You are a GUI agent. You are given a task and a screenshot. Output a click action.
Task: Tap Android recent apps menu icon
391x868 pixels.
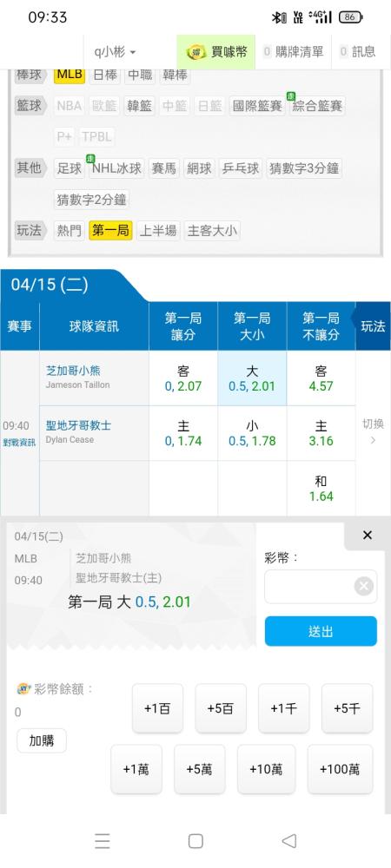tap(102, 841)
